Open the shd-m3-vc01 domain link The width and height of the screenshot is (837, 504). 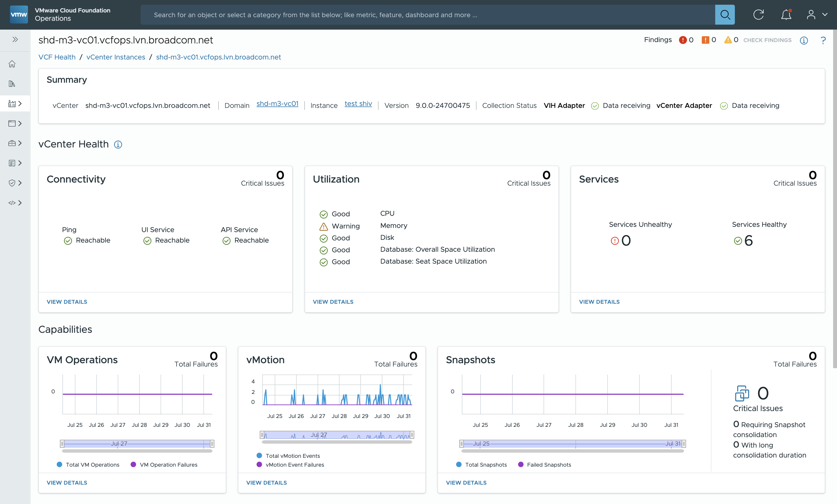click(277, 104)
